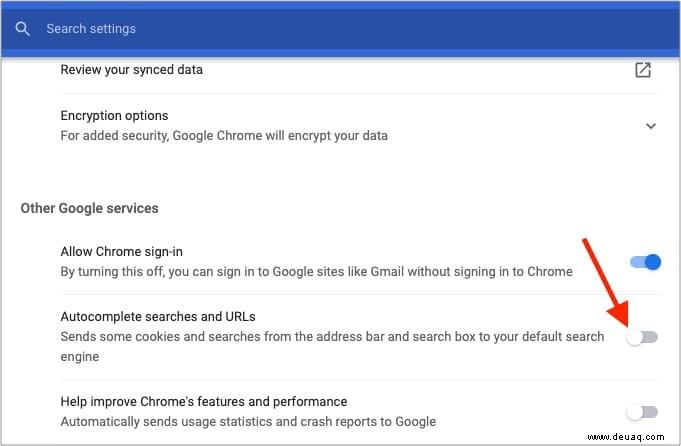
Task: Disable the Allow Chrome sign-in toggle
Action: (645, 262)
